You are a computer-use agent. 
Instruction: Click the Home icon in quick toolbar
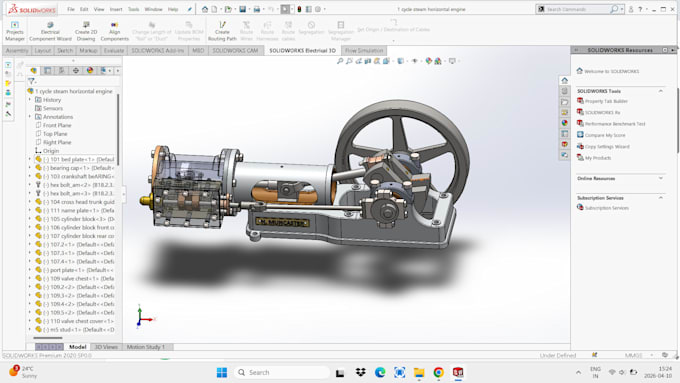(205, 9)
